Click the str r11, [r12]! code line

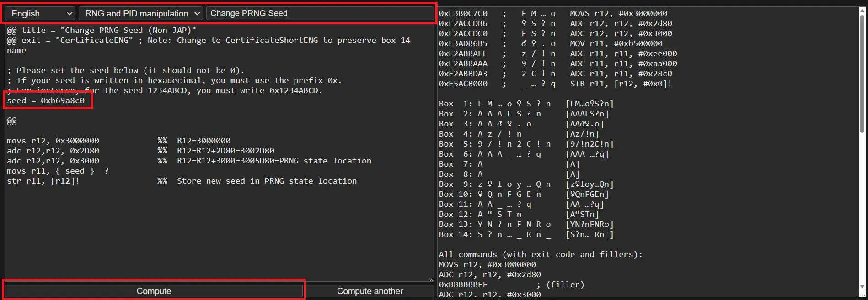tap(182, 181)
